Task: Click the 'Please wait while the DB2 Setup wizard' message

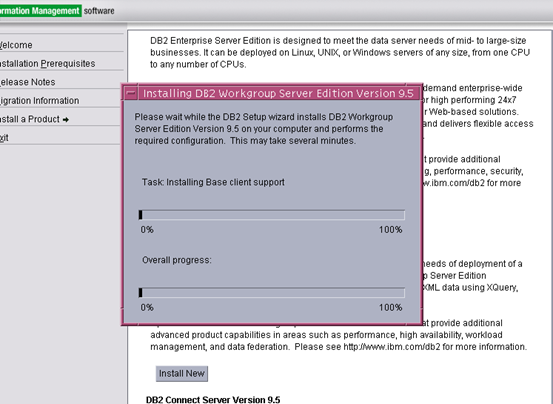Action: pyautogui.click(x=264, y=129)
